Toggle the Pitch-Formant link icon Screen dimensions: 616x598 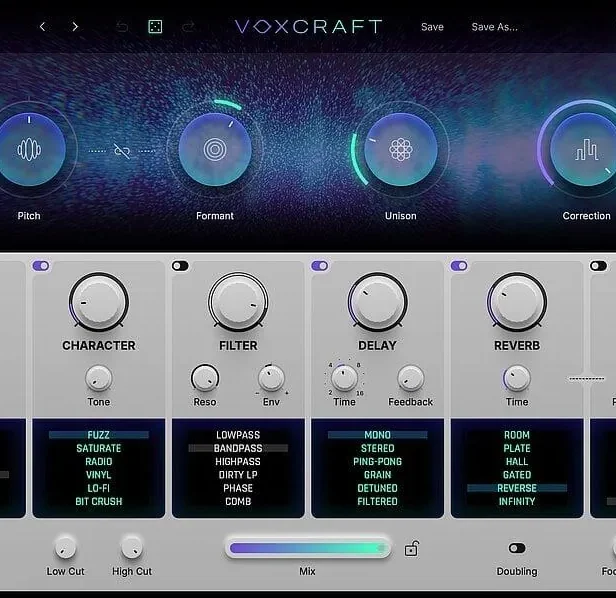[x=122, y=151]
